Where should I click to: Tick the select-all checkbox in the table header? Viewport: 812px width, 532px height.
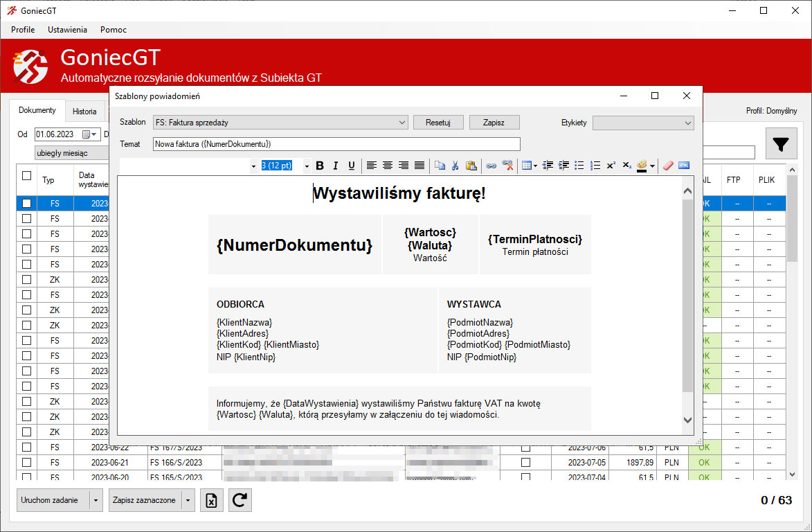click(x=27, y=176)
